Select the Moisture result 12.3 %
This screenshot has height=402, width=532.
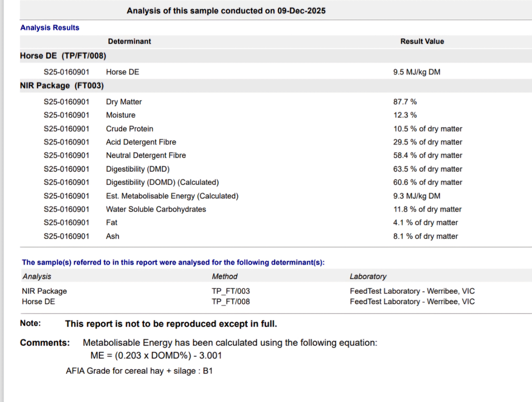tap(405, 115)
